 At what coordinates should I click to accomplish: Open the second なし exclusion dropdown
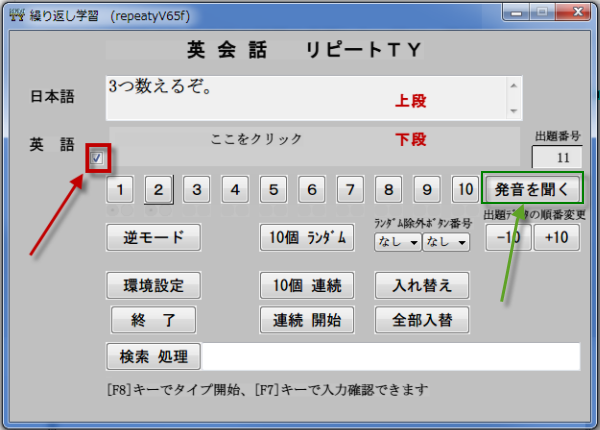(445, 241)
